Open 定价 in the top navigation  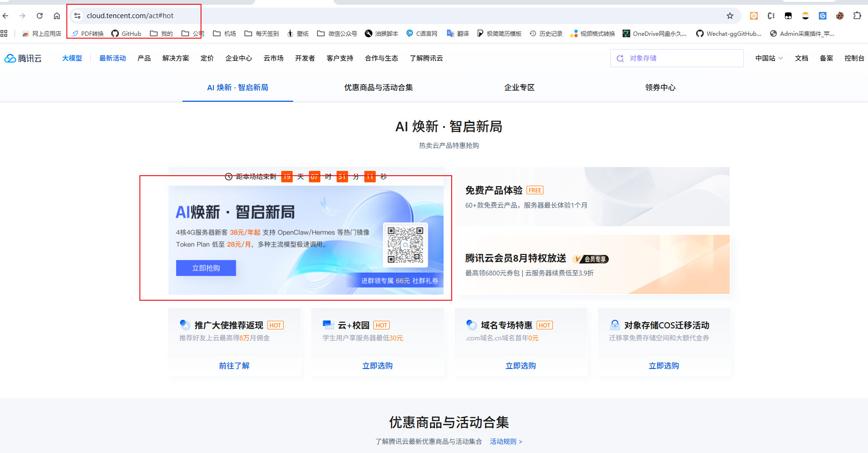tap(207, 58)
